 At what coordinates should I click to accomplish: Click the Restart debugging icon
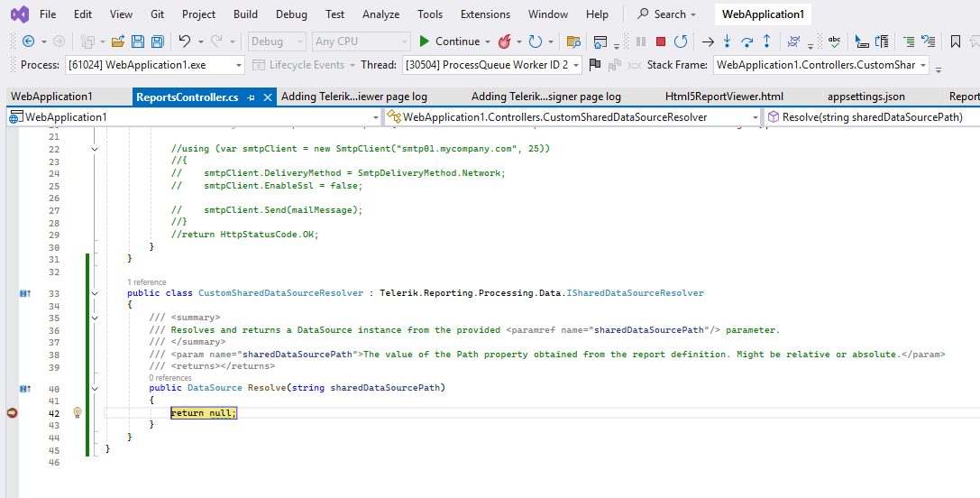click(681, 41)
